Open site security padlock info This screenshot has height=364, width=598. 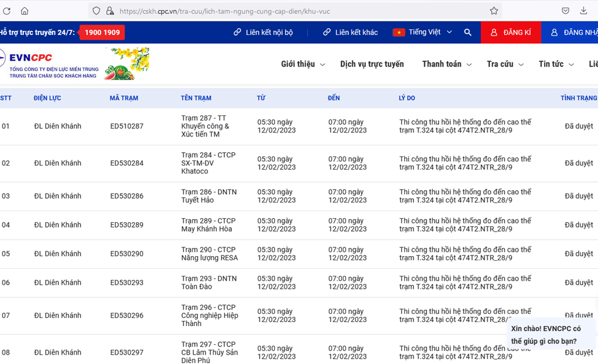click(110, 10)
